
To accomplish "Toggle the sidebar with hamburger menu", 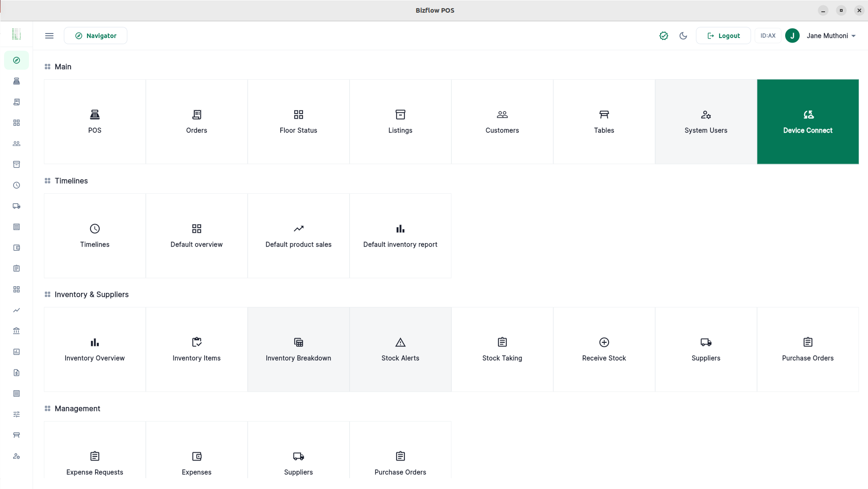I will (49, 36).
